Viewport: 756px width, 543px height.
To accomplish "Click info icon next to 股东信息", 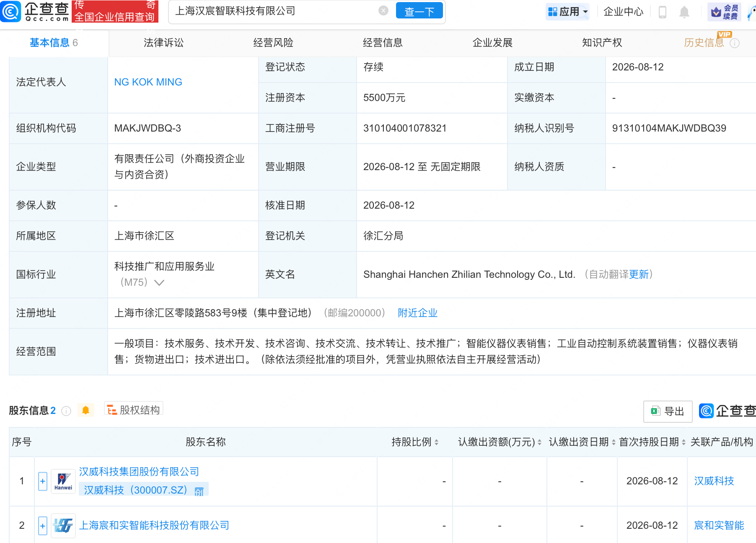I will click(x=66, y=411).
